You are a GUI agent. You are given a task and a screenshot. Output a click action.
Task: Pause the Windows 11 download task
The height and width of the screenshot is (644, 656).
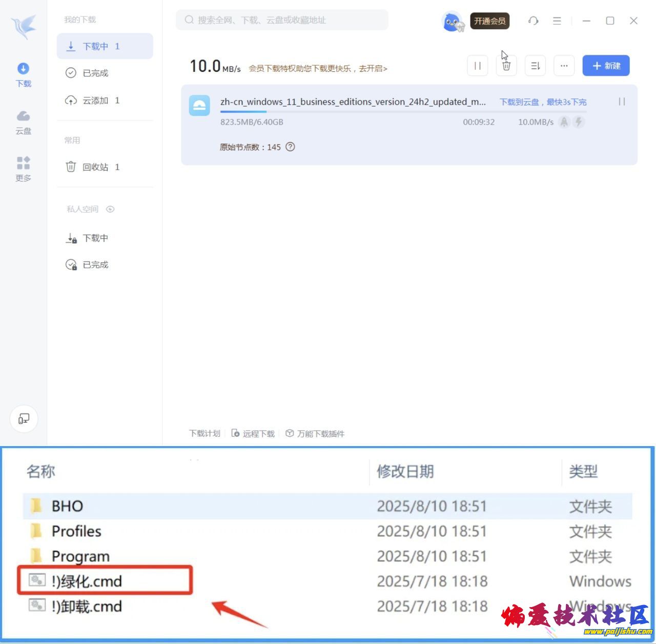(x=622, y=102)
